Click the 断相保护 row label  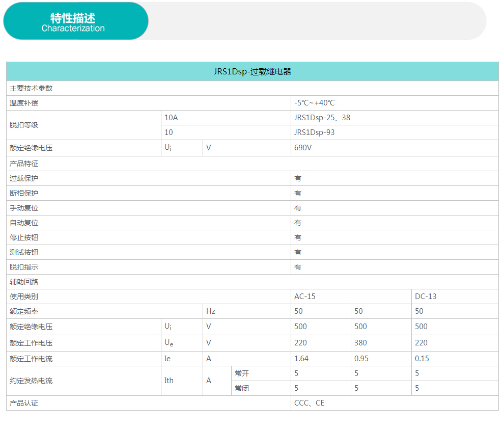pyautogui.click(x=24, y=193)
